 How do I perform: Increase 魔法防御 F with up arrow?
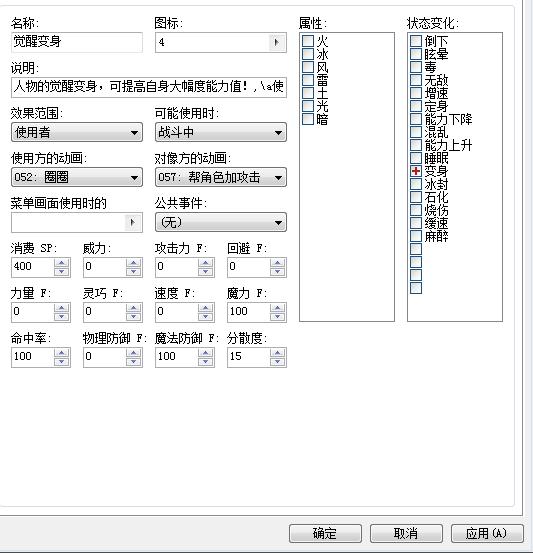pos(205,353)
